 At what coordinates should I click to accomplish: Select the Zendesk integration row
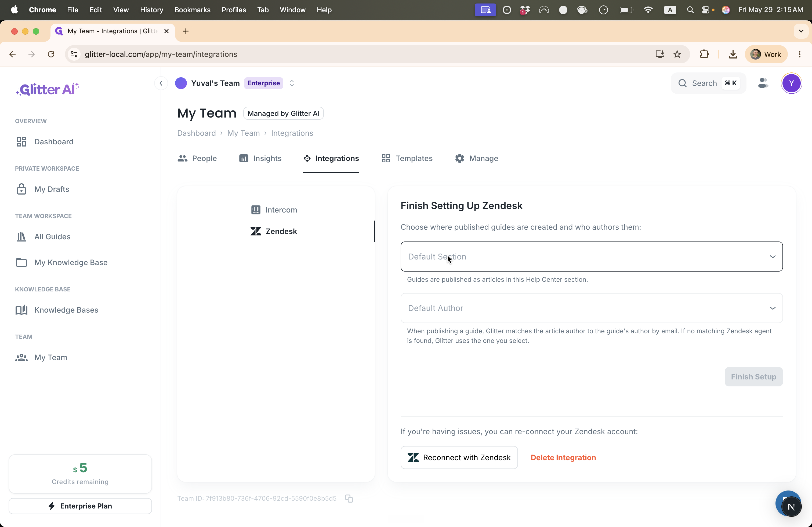(x=276, y=231)
